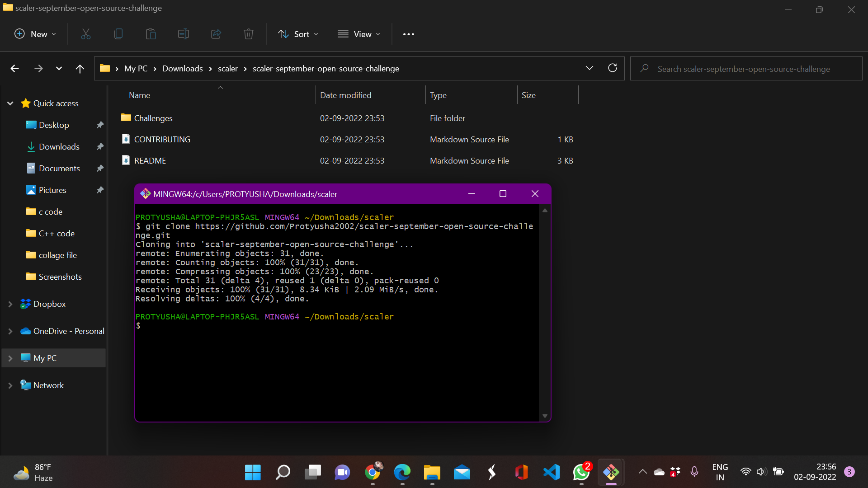Screen dimensions: 868x488
Task: Navigate to Downloads via the breadcrumb
Action: click(x=182, y=68)
